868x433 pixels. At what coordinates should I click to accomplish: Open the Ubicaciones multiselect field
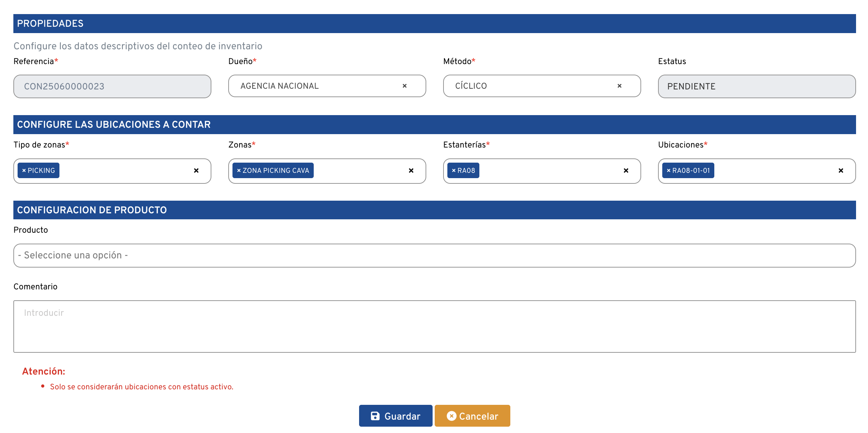point(774,171)
